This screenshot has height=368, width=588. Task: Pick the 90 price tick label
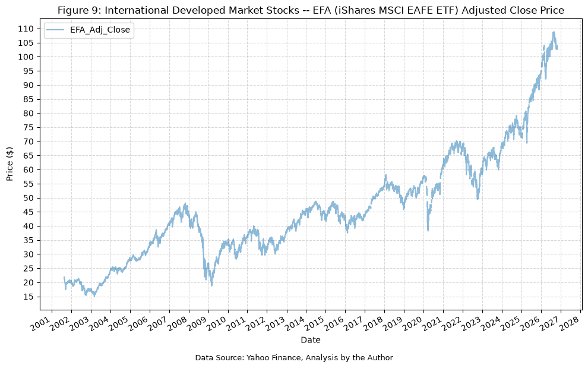(28, 85)
